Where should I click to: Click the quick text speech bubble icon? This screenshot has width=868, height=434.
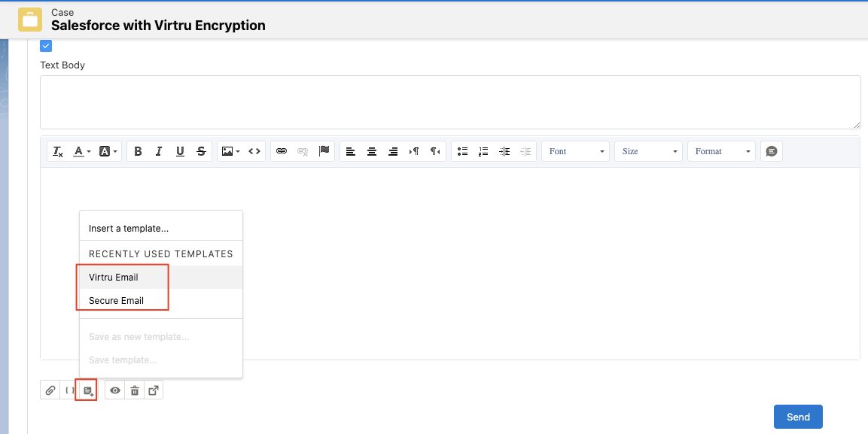(x=772, y=151)
